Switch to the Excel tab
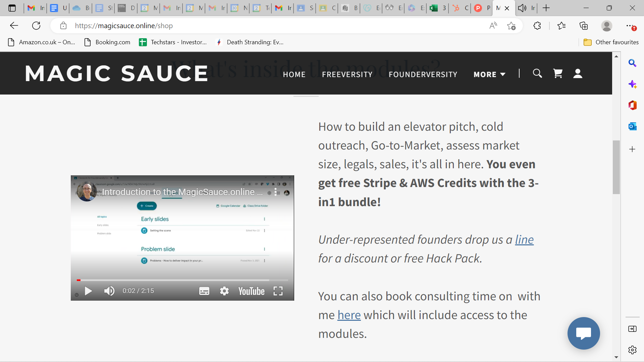This screenshot has height=362, width=644. click(438, 8)
